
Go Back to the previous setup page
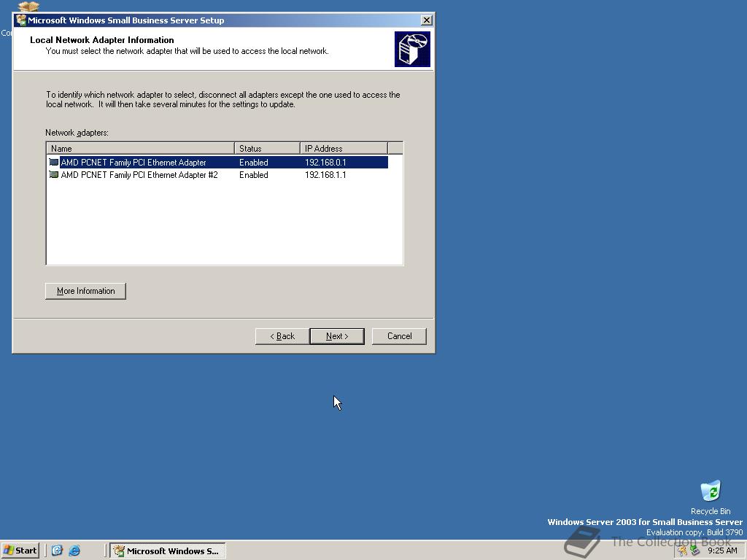tap(282, 336)
